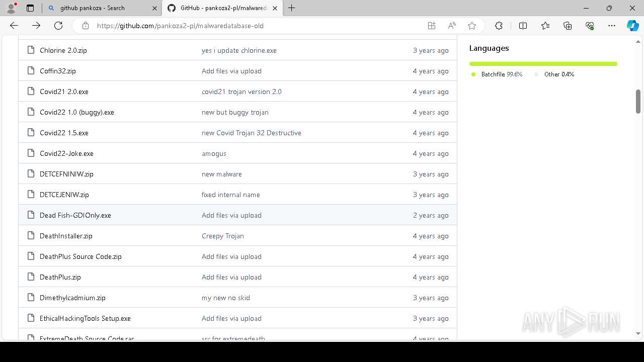Open DETCEFNINIW.zip file link

coord(66,174)
